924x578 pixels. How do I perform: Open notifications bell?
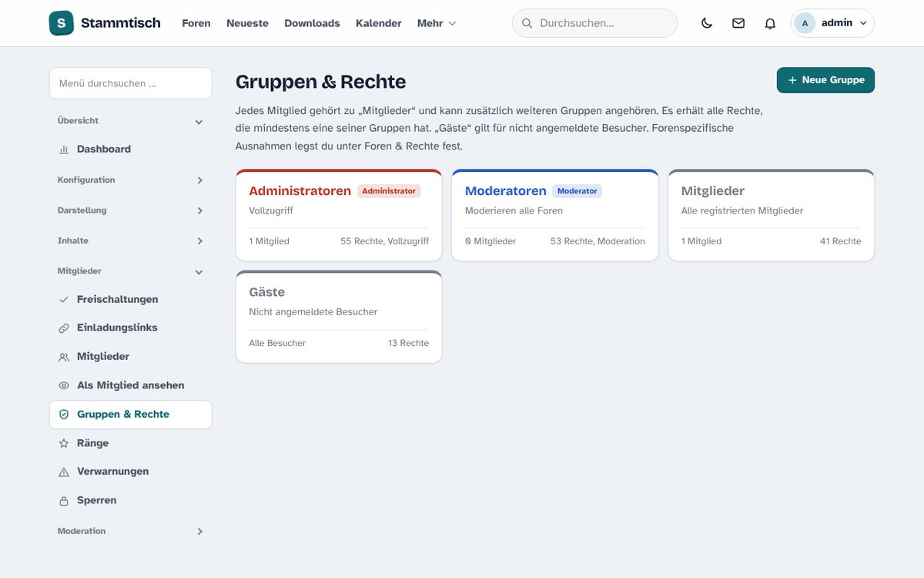coord(770,23)
